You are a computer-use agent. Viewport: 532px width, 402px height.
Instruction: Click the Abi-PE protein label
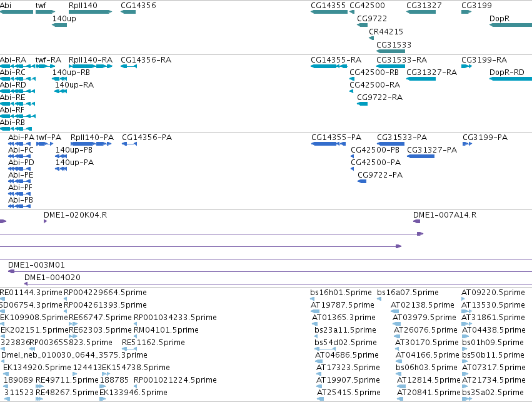(21, 176)
